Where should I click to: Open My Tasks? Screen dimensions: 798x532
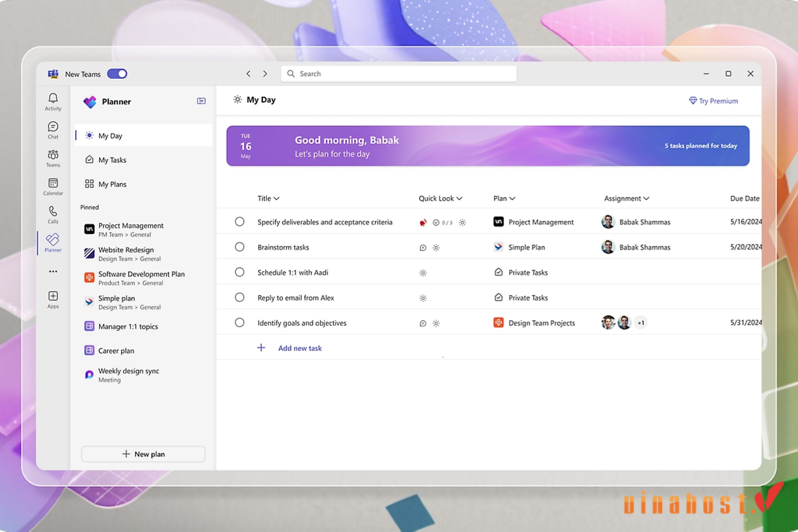(144, 160)
